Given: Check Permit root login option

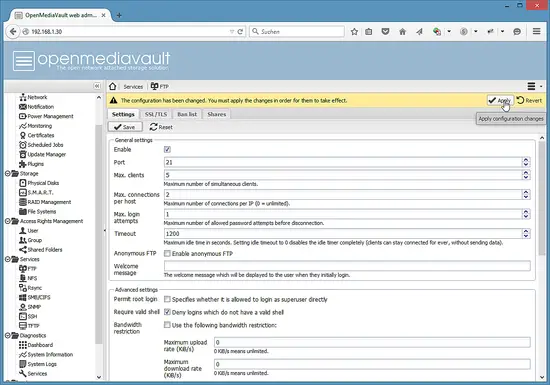Looking at the screenshot, I should (x=167, y=299).
